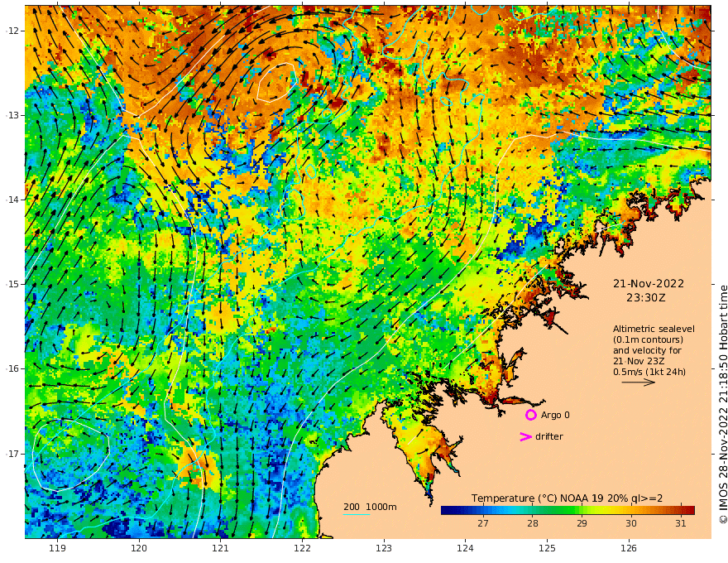
Task: Click the latitude axis label -16
Action: coord(12,368)
